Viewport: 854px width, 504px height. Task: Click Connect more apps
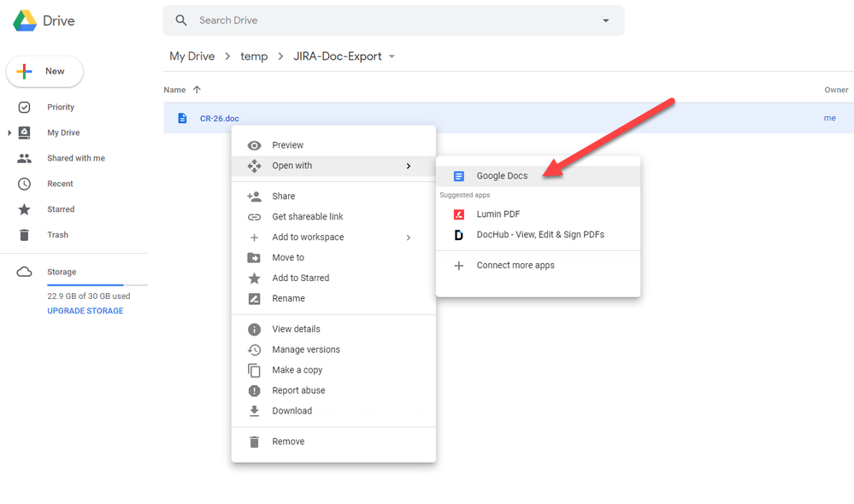click(x=514, y=265)
